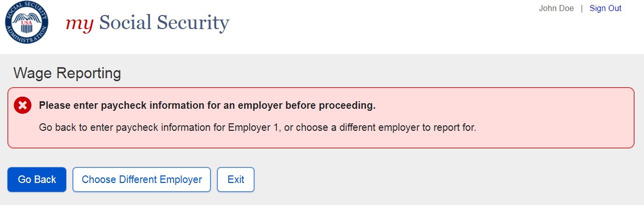Click the red italic "my" in title
644x205 pixels.
79,23
